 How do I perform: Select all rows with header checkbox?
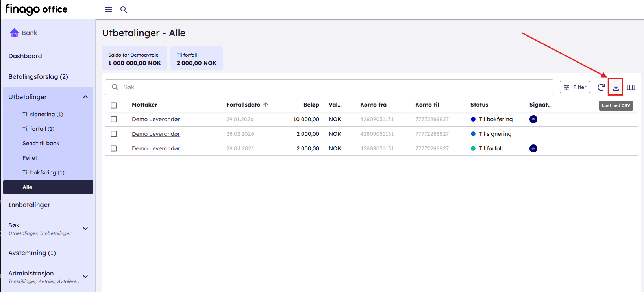click(x=114, y=105)
